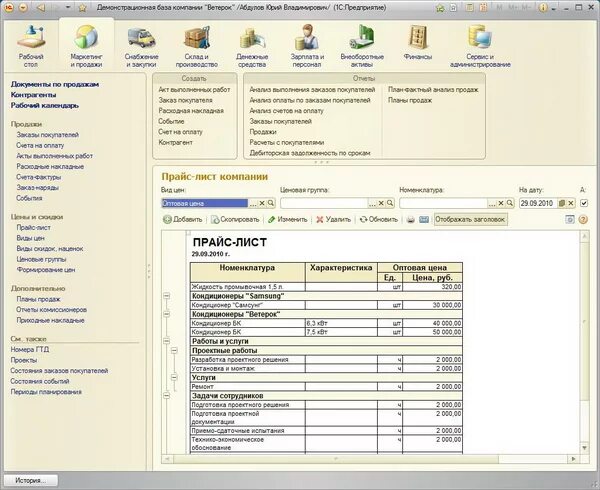
Task: Open Рабочий календарь in sidebar
Action: pos(44,106)
